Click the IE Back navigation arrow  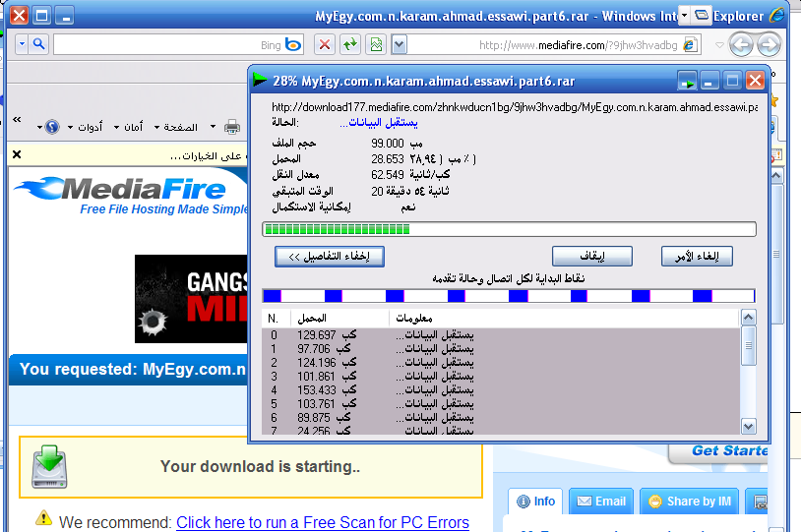(768, 44)
